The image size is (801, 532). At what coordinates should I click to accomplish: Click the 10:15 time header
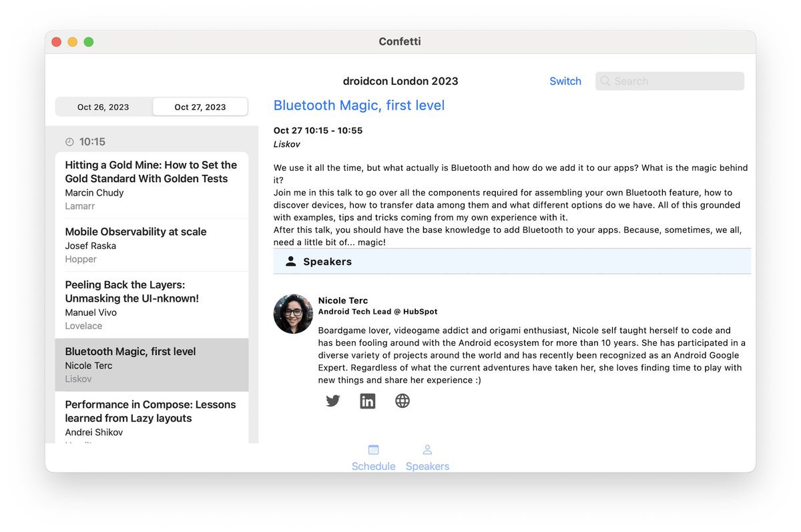coord(92,142)
